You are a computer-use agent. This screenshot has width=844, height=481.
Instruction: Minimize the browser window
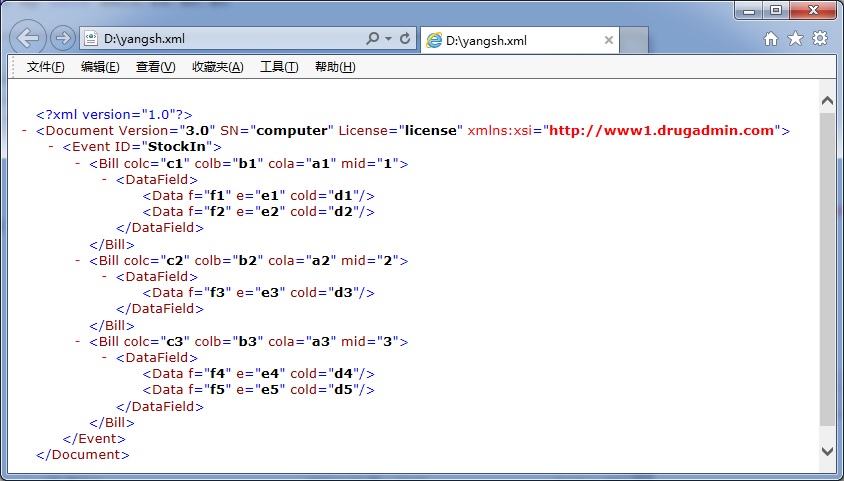[x=749, y=10]
